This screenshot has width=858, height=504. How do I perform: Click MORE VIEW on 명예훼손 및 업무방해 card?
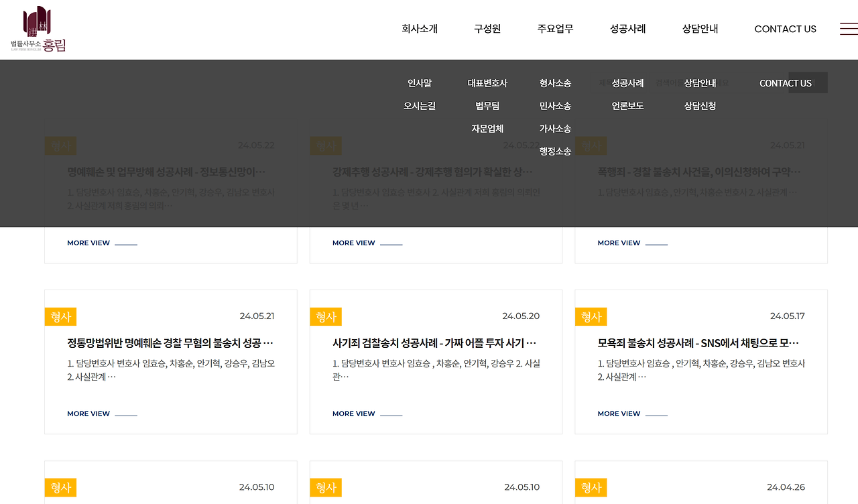click(x=102, y=243)
